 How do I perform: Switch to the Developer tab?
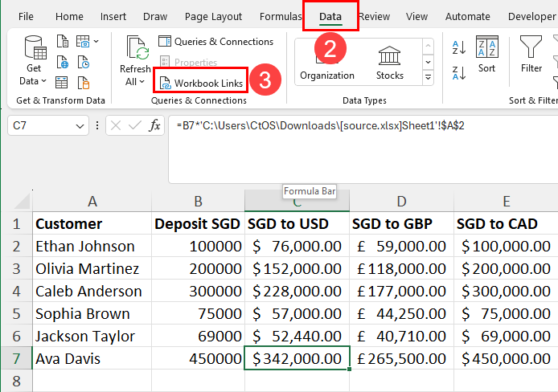point(532,16)
